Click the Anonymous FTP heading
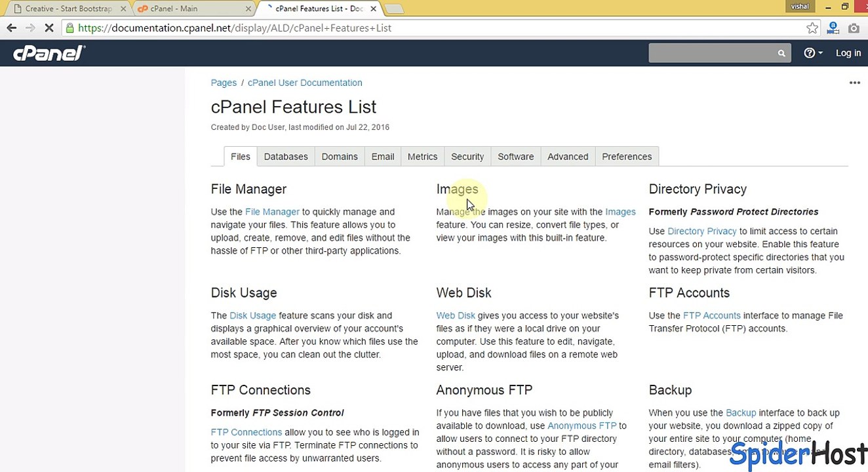The height and width of the screenshot is (472, 868). (x=484, y=390)
